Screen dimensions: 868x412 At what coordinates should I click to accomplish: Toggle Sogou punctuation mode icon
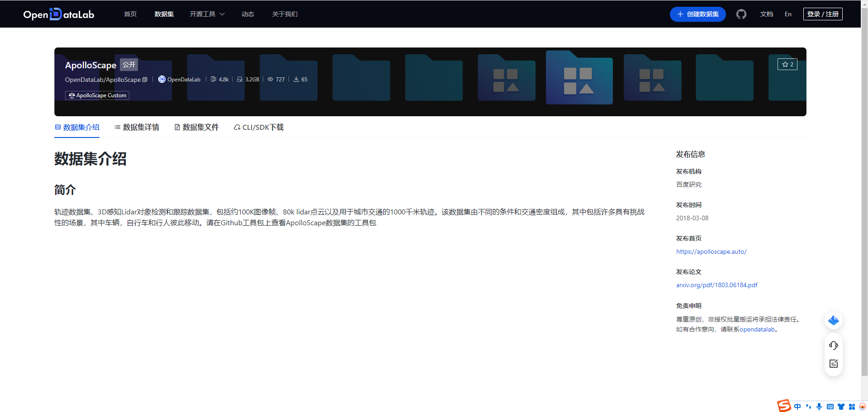(808, 407)
